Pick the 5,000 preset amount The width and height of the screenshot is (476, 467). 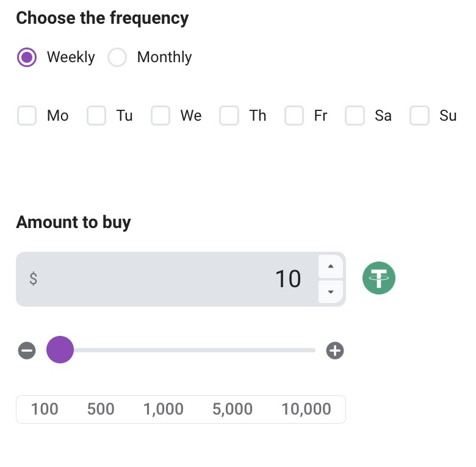(x=233, y=409)
